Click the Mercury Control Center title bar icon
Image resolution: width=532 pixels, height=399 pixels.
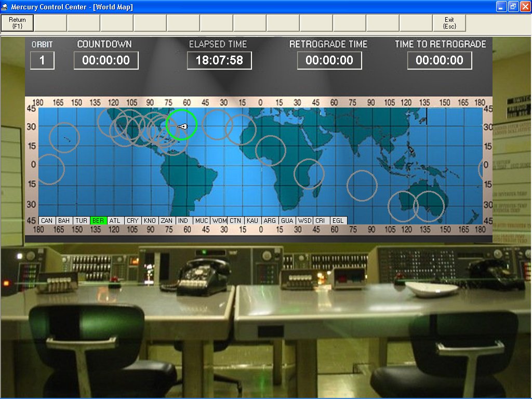point(5,7)
